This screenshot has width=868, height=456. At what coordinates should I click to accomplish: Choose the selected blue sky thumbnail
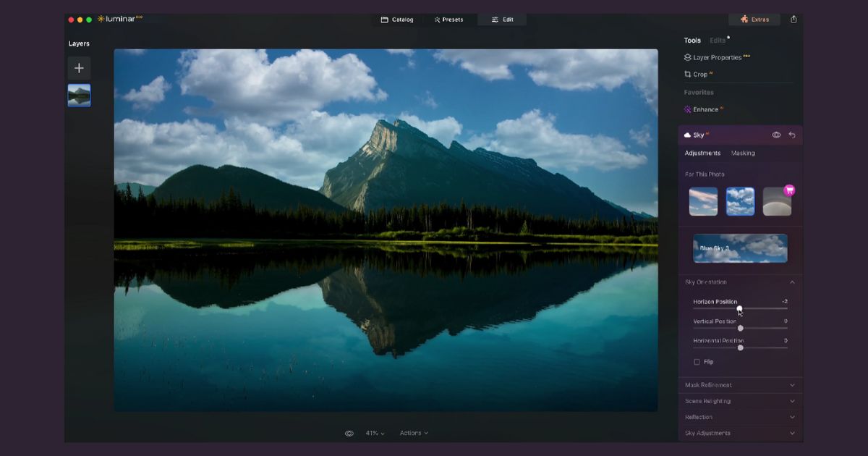tap(740, 201)
